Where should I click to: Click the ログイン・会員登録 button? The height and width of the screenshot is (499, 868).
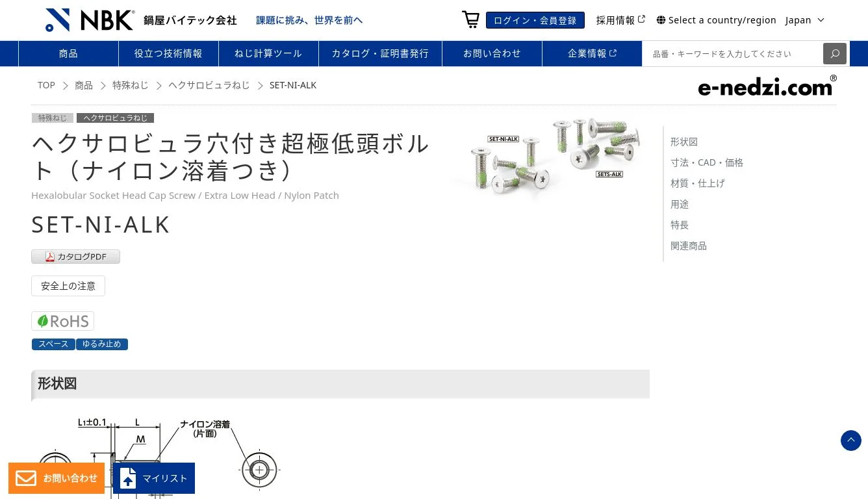tap(535, 20)
